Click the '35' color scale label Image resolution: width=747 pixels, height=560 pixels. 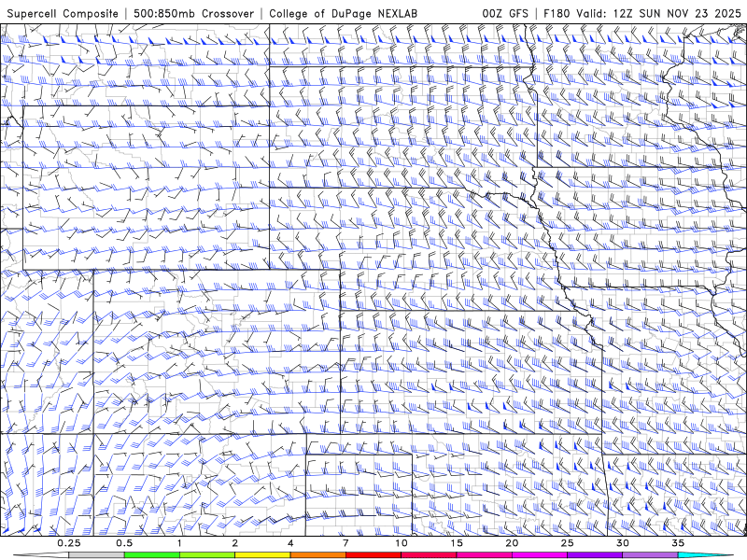pos(678,543)
